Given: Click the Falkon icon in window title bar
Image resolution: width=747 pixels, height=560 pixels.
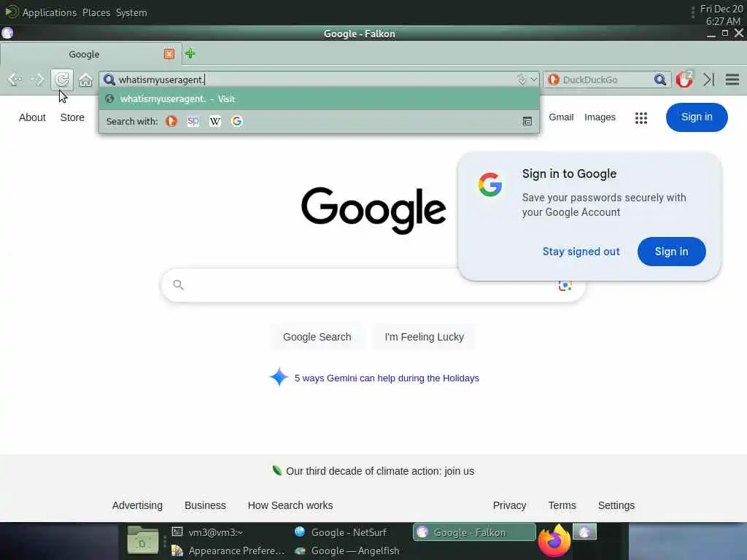Looking at the screenshot, I should (x=7, y=33).
